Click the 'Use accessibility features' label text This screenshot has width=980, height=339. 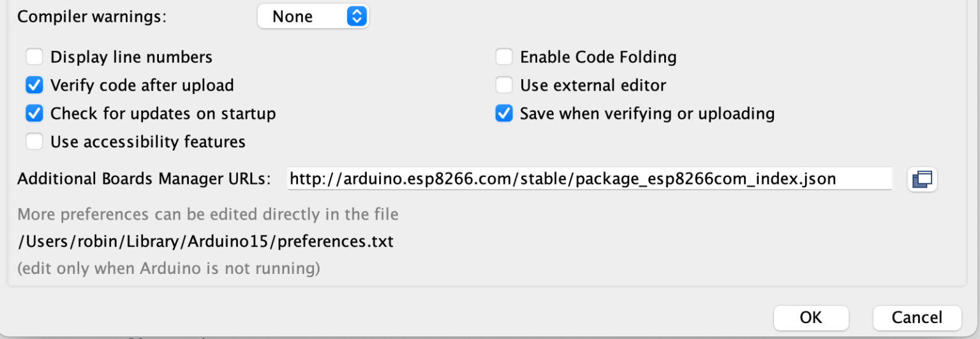pos(148,141)
